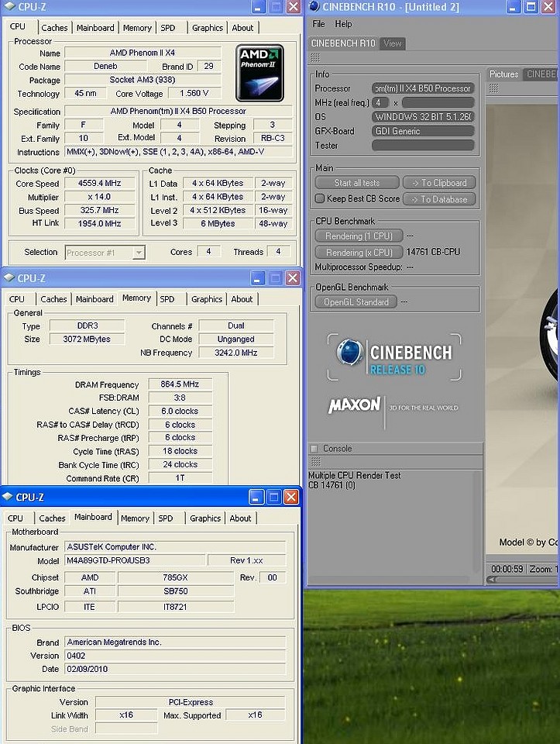
Task: Click the AMD Phenom II processor logo
Action: (x=259, y=72)
